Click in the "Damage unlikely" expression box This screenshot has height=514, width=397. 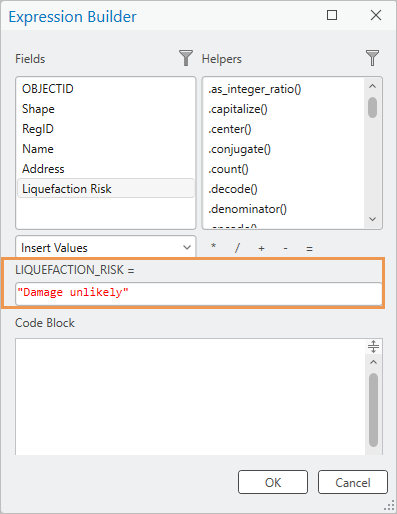pyautogui.click(x=199, y=293)
